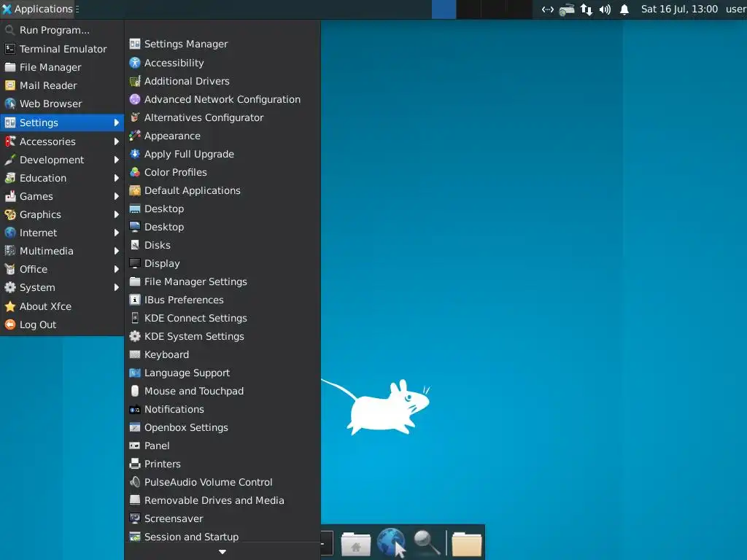Launch web browser globe in dock
Image resolution: width=747 pixels, height=560 pixels.
click(392, 542)
